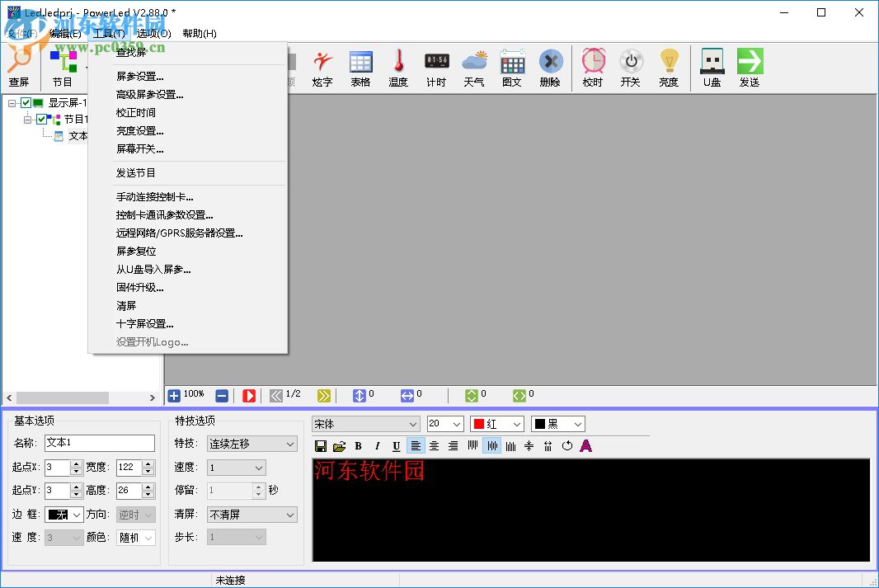Add a 计时 timer element

tap(436, 67)
